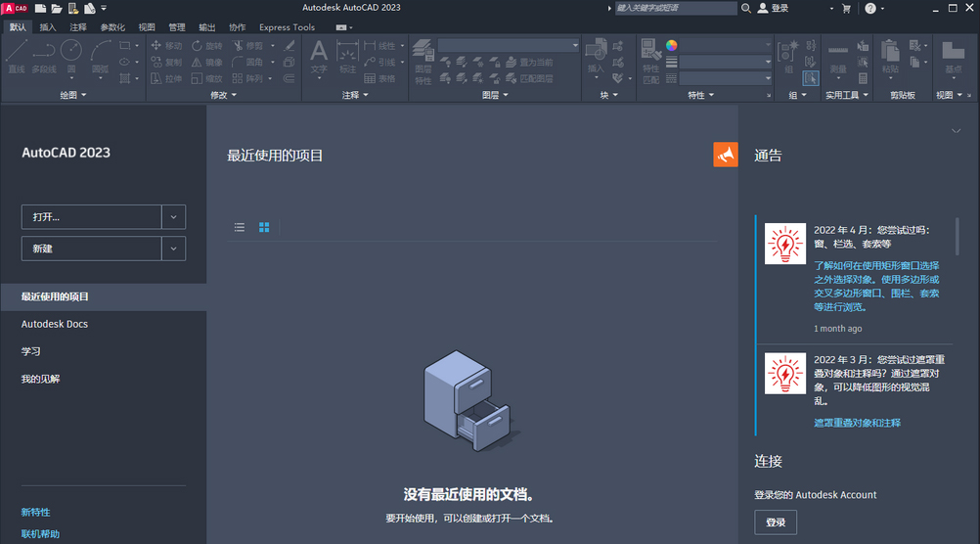The image size is (980, 544).
Task: Expand the Properties (特性) panel
Action: point(700,95)
